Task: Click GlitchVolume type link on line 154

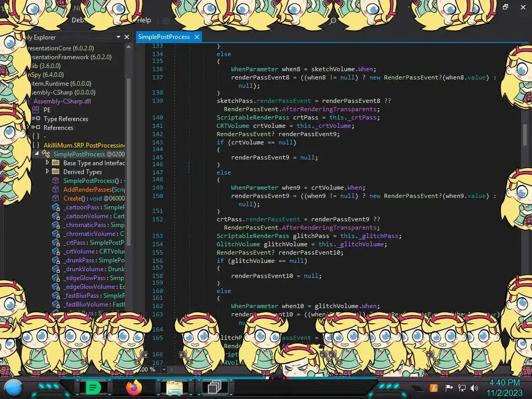Action: click(238, 244)
